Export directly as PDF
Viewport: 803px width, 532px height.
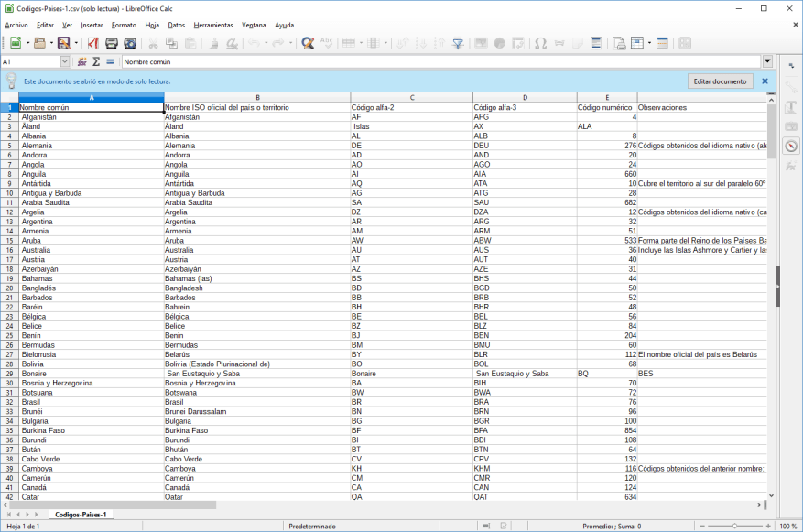click(x=93, y=42)
